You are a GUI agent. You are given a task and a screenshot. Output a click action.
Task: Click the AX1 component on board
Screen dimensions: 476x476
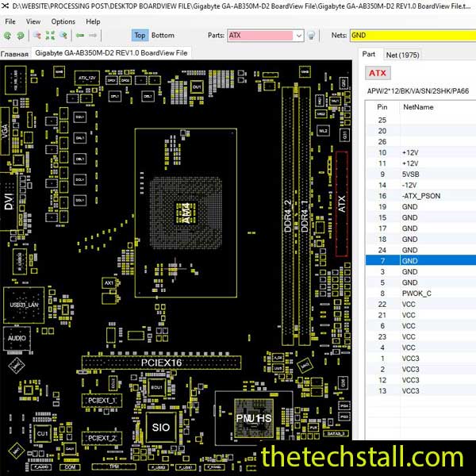point(109,283)
